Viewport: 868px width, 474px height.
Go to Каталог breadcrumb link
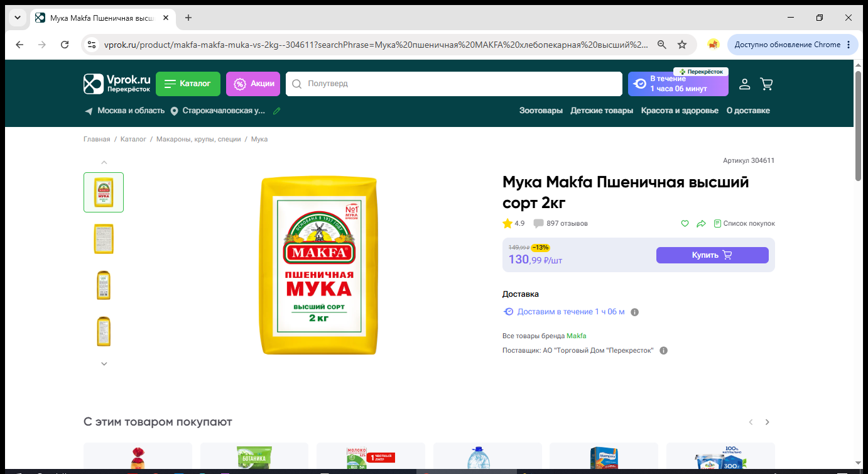pyautogui.click(x=133, y=139)
